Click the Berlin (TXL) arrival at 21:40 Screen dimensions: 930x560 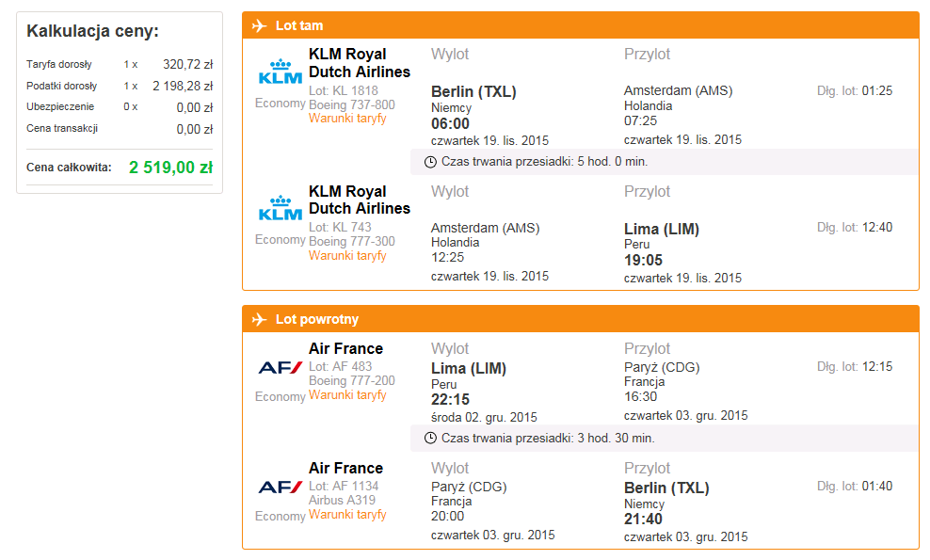(x=666, y=488)
